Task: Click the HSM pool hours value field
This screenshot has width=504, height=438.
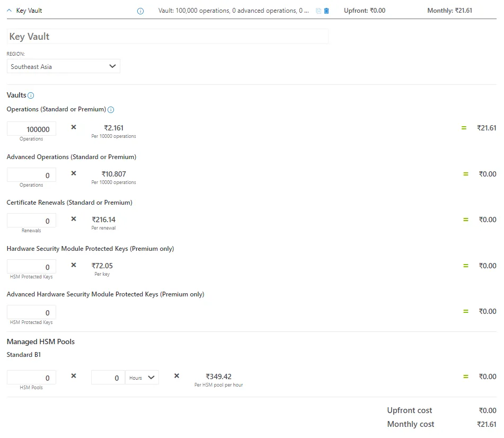Action: coord(108,378)
